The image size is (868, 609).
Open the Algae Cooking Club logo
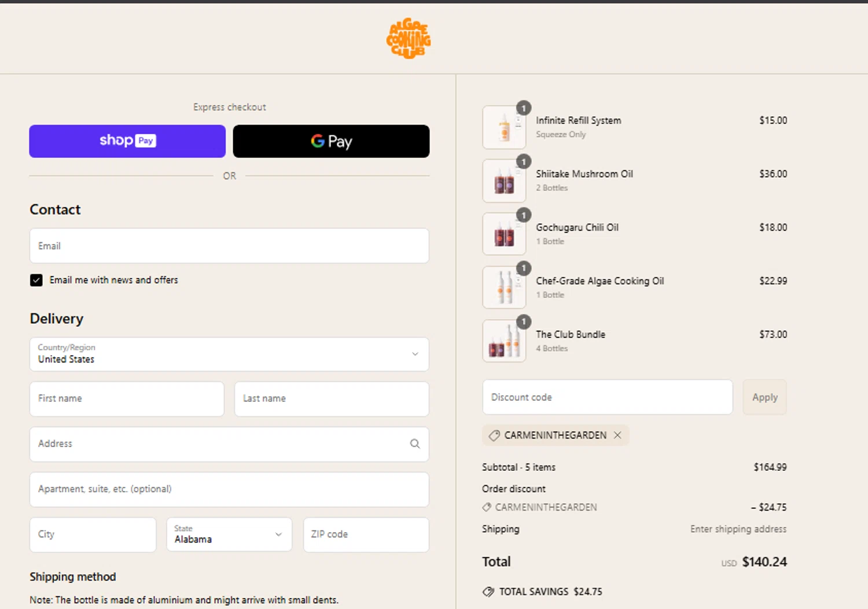pyautogui.click(x=409, y=38)
